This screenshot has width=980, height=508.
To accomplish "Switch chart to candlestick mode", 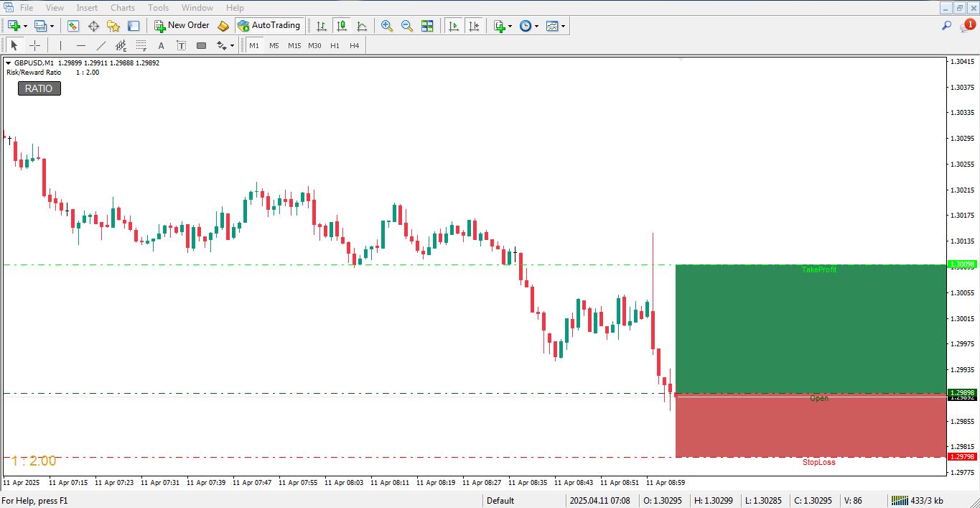I will click(x=342, y=26).
